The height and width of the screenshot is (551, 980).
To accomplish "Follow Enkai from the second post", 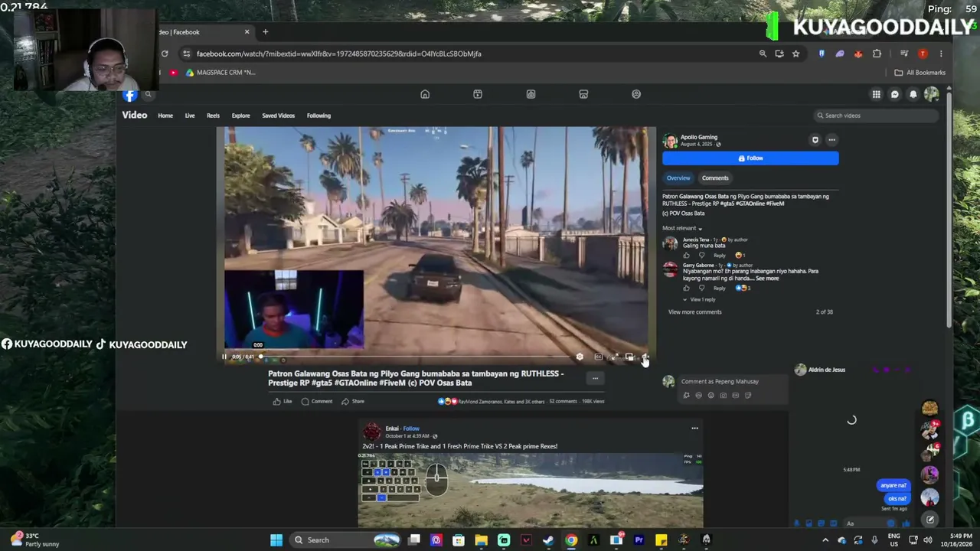I will [411, 429].
